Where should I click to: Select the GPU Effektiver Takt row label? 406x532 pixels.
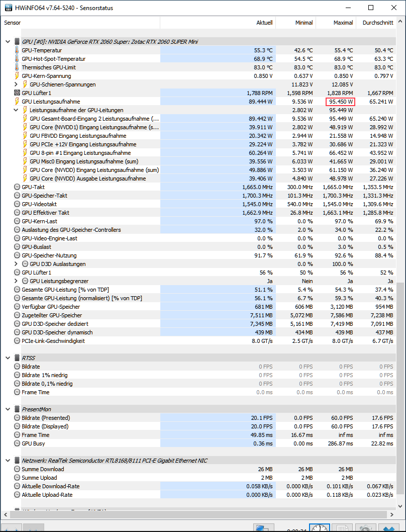click(45, 213)
